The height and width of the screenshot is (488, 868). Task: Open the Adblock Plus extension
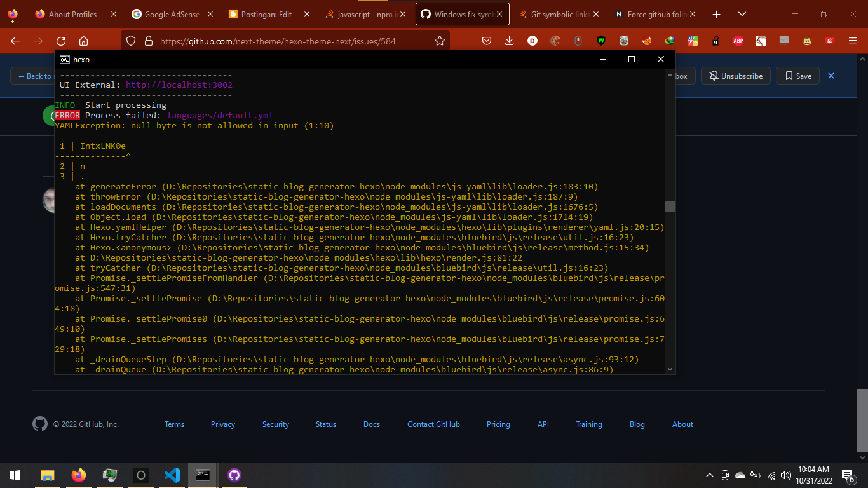click(738, 40)
